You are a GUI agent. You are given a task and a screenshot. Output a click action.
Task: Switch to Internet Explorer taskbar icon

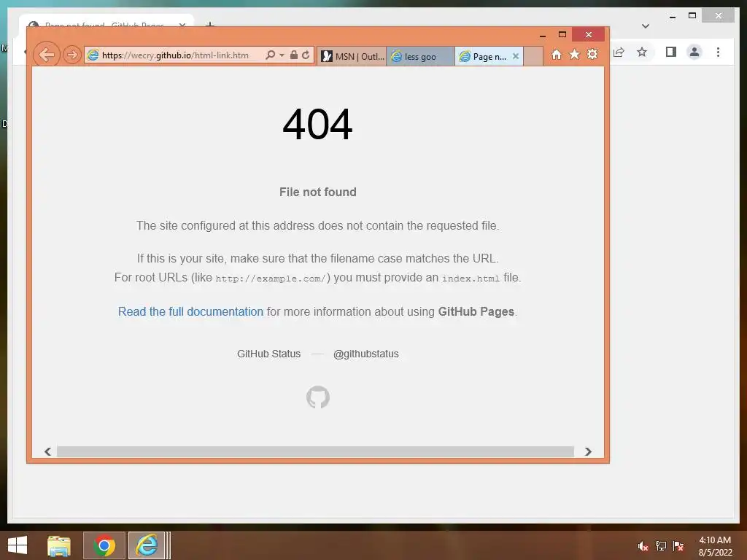pyautogui.click(x=147, y=545)
